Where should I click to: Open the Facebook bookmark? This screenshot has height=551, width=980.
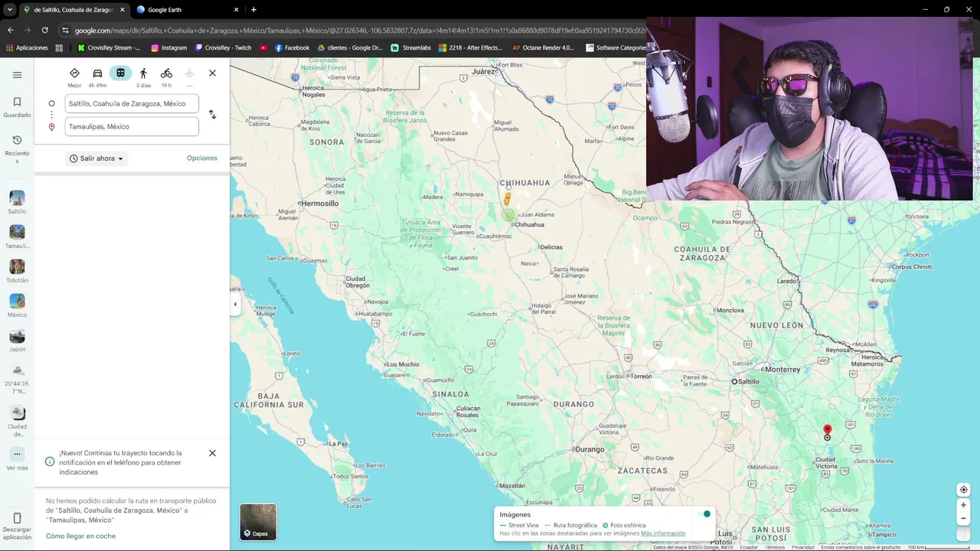tap(292, 47)
